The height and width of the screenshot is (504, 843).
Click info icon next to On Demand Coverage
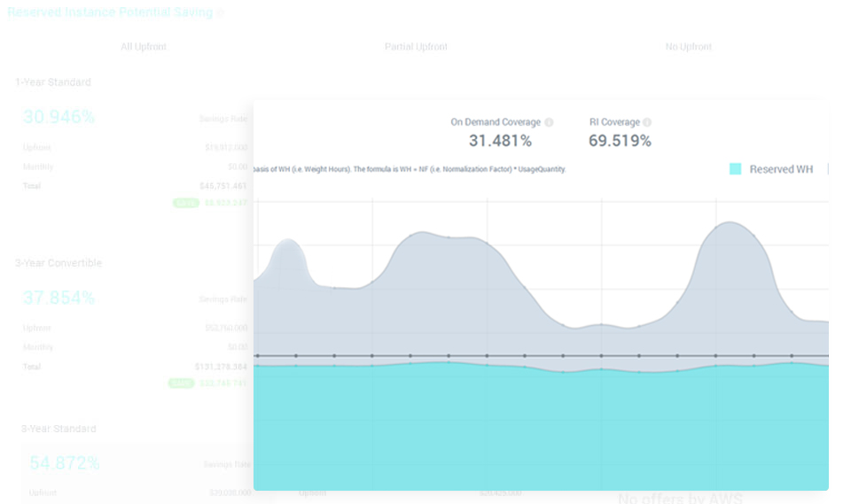point(549,122)
